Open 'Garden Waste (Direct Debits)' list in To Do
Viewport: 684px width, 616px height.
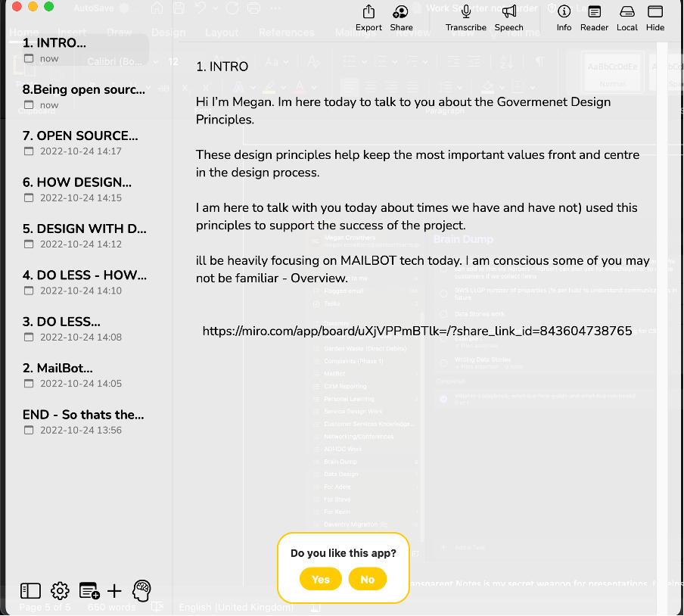[365, 348]
